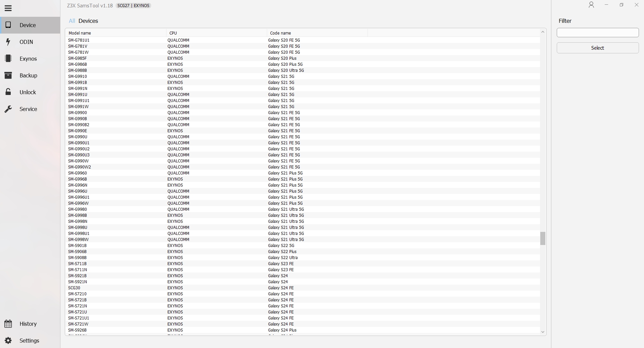Click Galaxy S21 5G in the SM-G991U row
The height and width of the screenshot is (348, 644).
281,95
